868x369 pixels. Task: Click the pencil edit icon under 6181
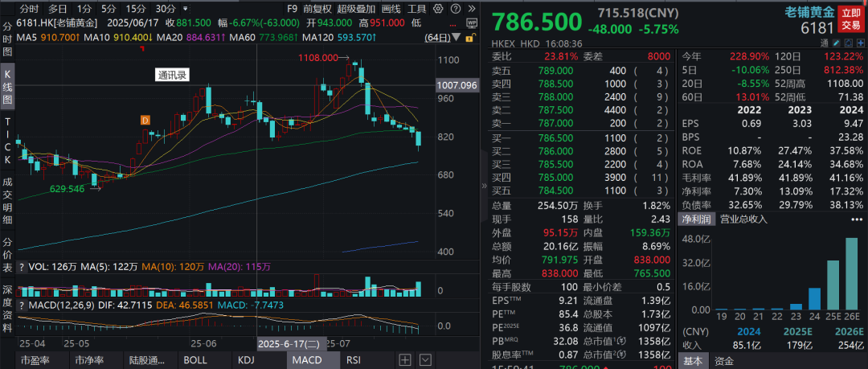[836, 43]
